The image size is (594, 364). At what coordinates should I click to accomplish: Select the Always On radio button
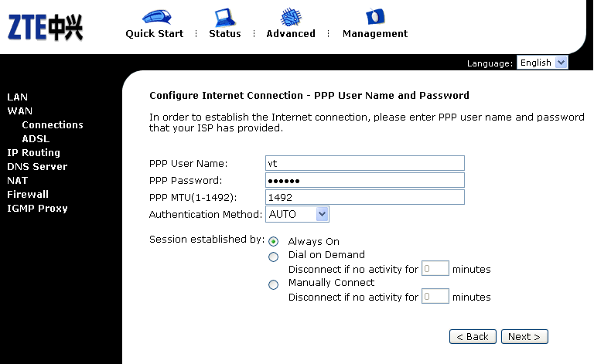[x=273, y=241]
